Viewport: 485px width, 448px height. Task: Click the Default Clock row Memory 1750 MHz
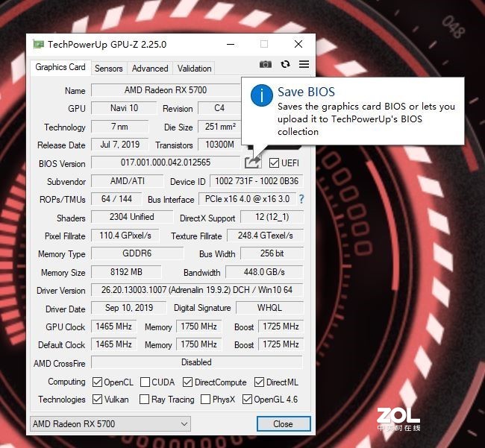click(x=198, y=344)
